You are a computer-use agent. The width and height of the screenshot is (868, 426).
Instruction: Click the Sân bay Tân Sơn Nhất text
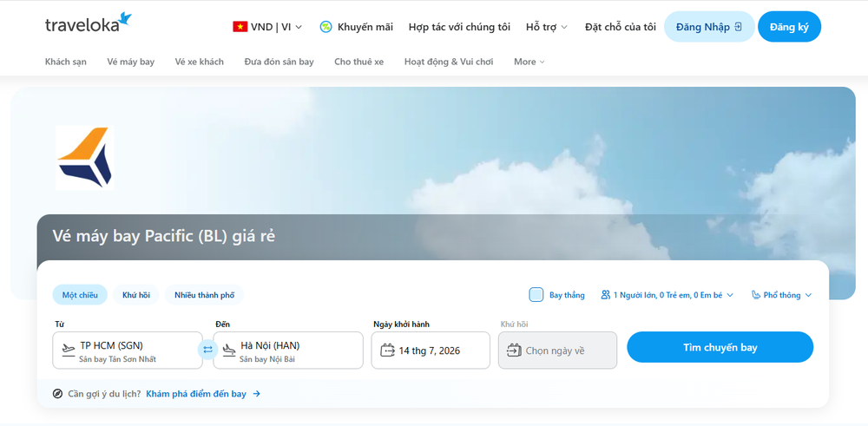117,359
